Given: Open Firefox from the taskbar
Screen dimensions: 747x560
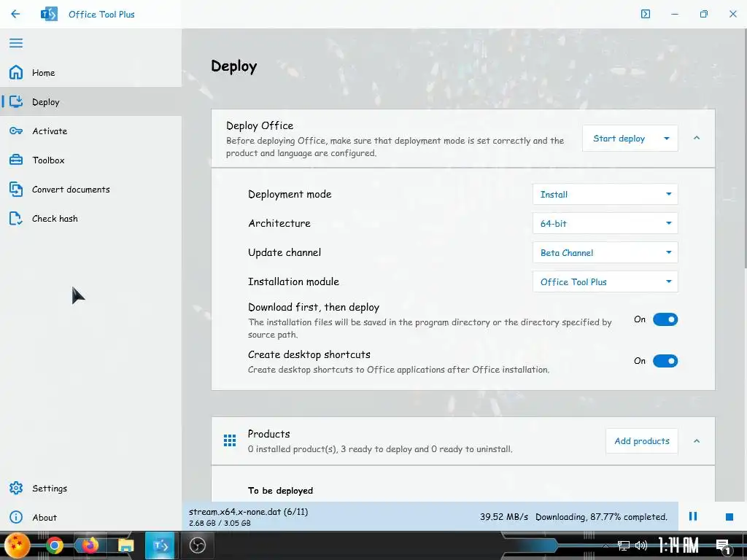Looking at the screenshot, I should coord(90,545).
